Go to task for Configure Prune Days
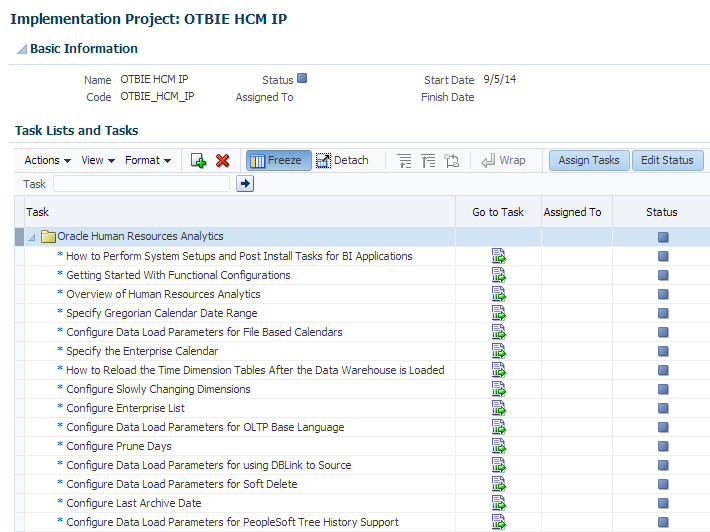710x532 pixels. [499, 446]
